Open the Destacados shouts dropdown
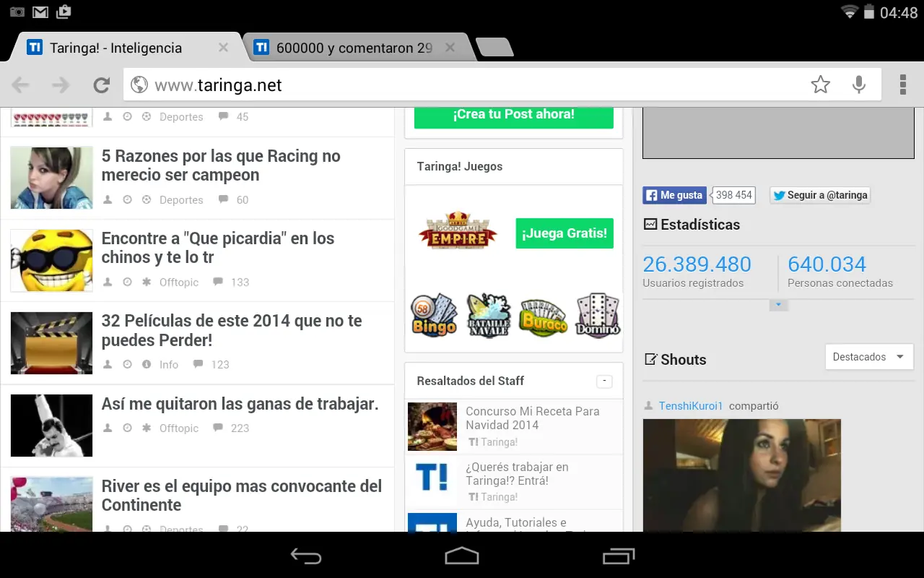 tap(869, 357)
